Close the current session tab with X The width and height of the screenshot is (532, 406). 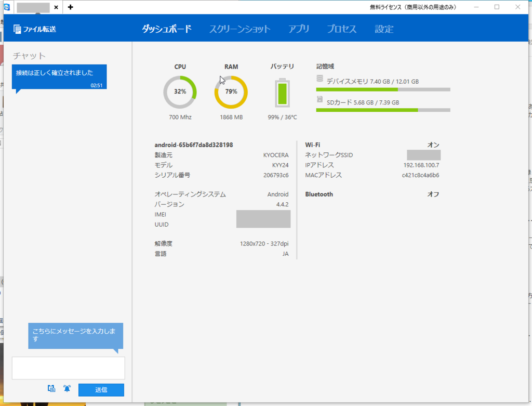56,7
